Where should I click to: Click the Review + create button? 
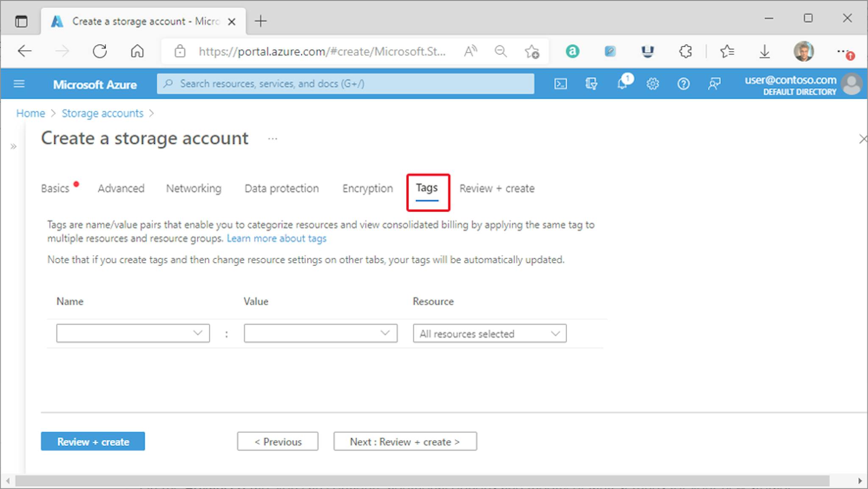pos(92,441)
